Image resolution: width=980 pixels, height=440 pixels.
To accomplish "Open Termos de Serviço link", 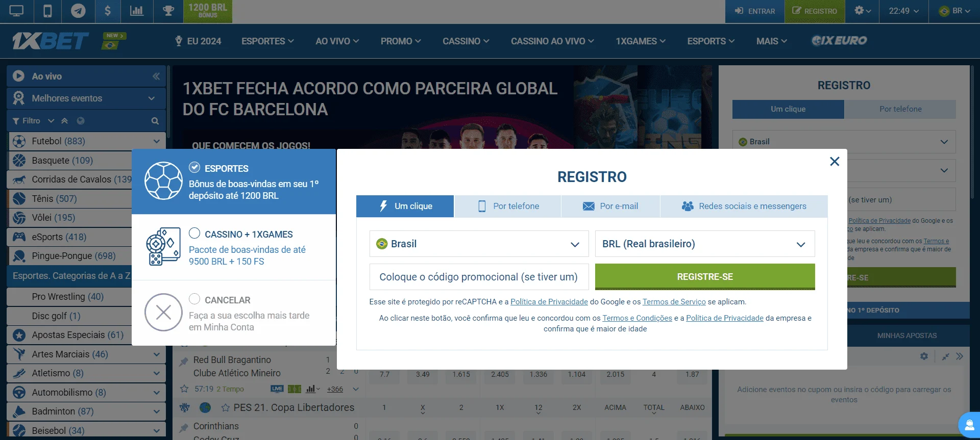I will [x=674, y=302].
